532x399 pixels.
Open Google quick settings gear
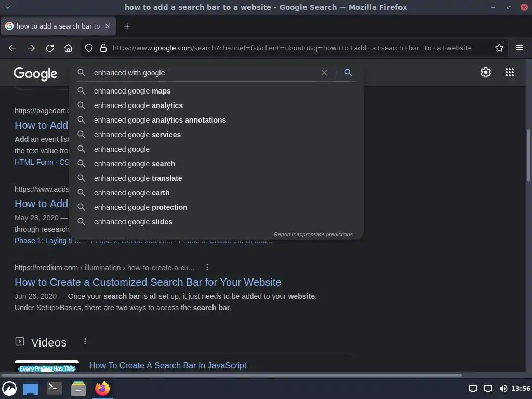click(486, 72)
